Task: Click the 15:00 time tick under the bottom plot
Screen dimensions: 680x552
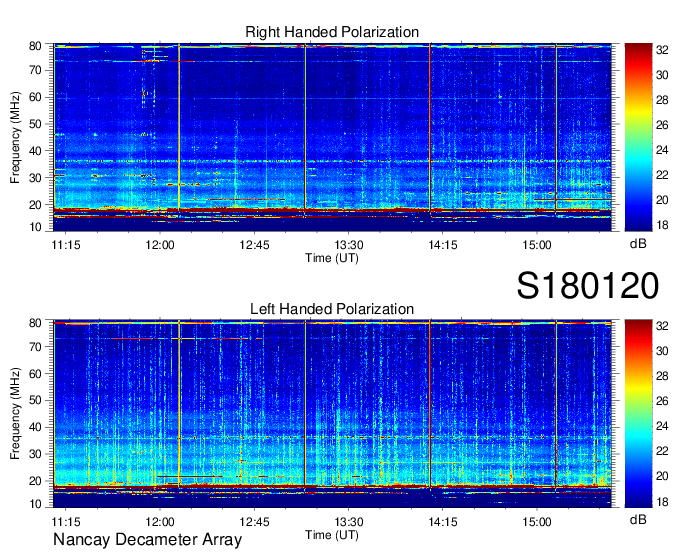Action: point(537,522)
